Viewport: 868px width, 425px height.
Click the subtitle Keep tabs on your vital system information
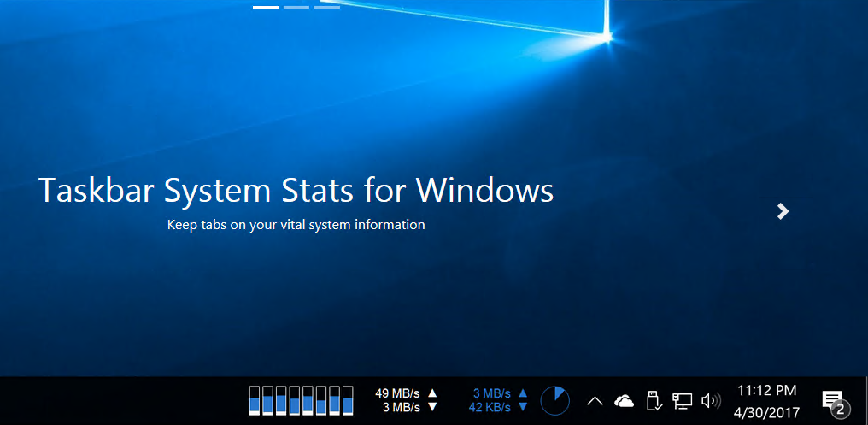296,225
